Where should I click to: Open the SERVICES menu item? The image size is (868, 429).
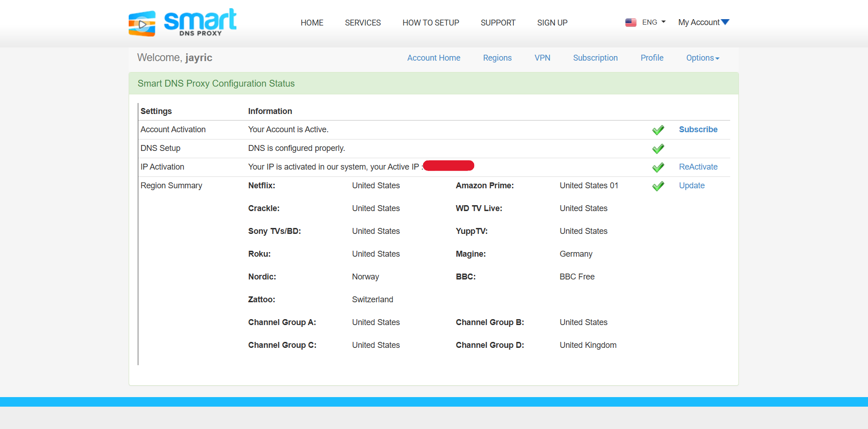(x=363, y=23)
